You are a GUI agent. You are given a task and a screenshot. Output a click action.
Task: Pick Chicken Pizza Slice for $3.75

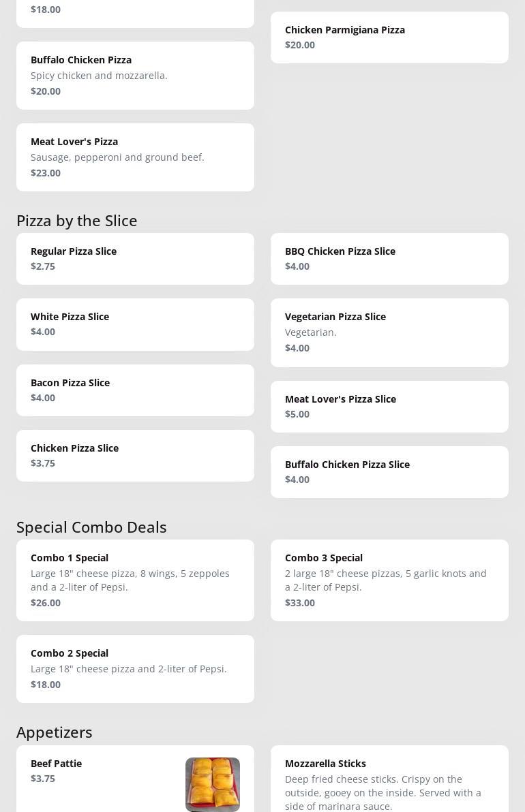[x=135, y=456]
